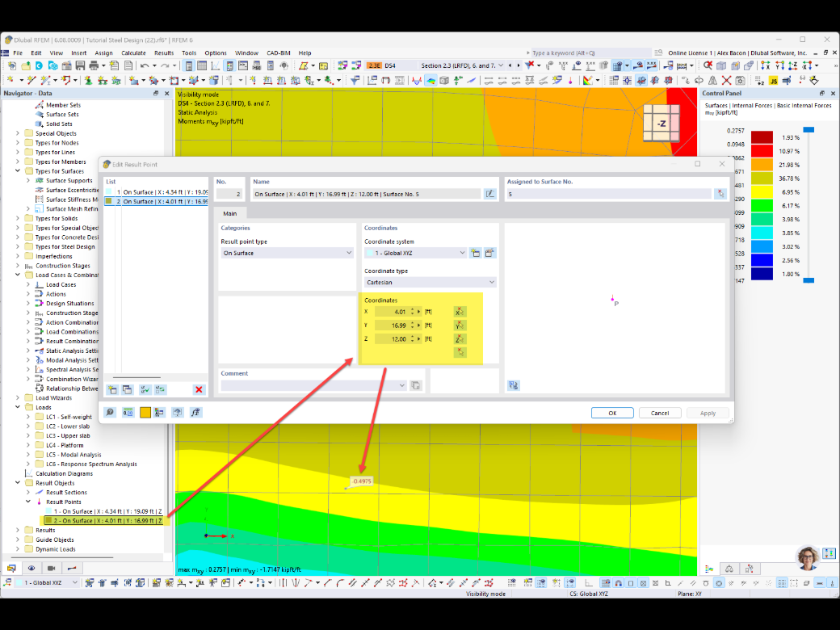This screenshot has height=630, width=840.
Task: Expand the Special Objects tree node
Action: pyautogui.click(x=18, y=133)
